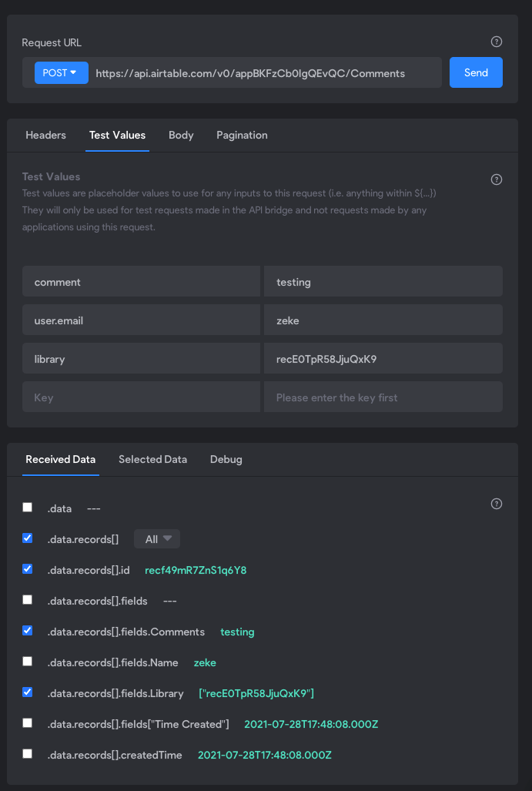
Task: Edit the testing value field
Action: coord(383,281)
